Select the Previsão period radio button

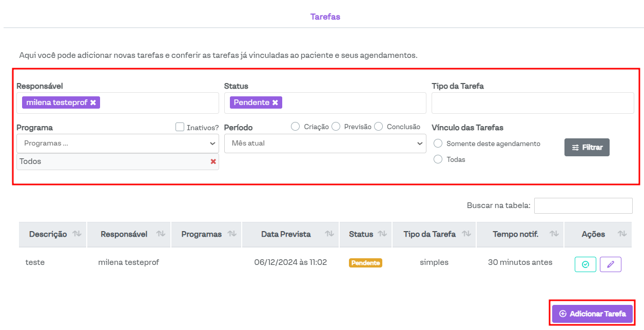coord(336,127)
